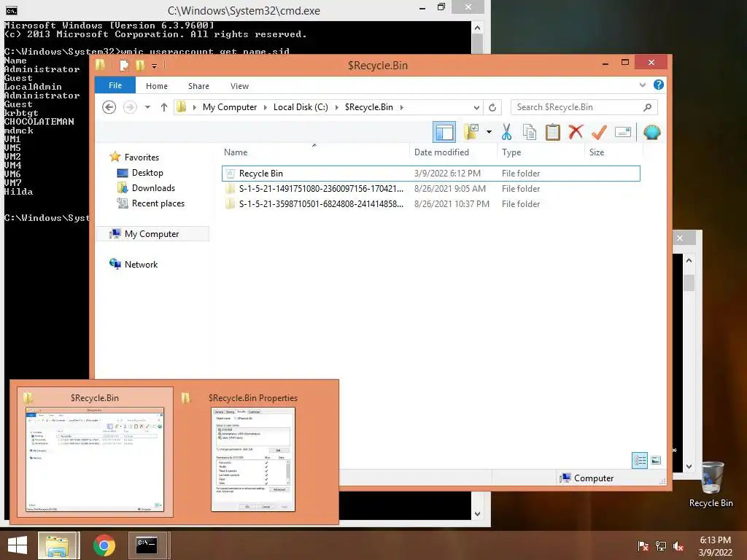Open the File tab in Explorer
747x560 pixels.
click(115, 86)
